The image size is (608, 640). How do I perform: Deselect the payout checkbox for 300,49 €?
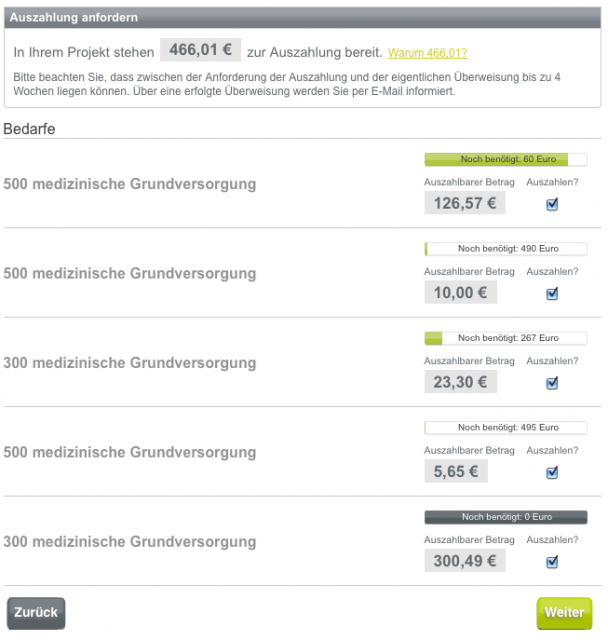coord(552,562)
